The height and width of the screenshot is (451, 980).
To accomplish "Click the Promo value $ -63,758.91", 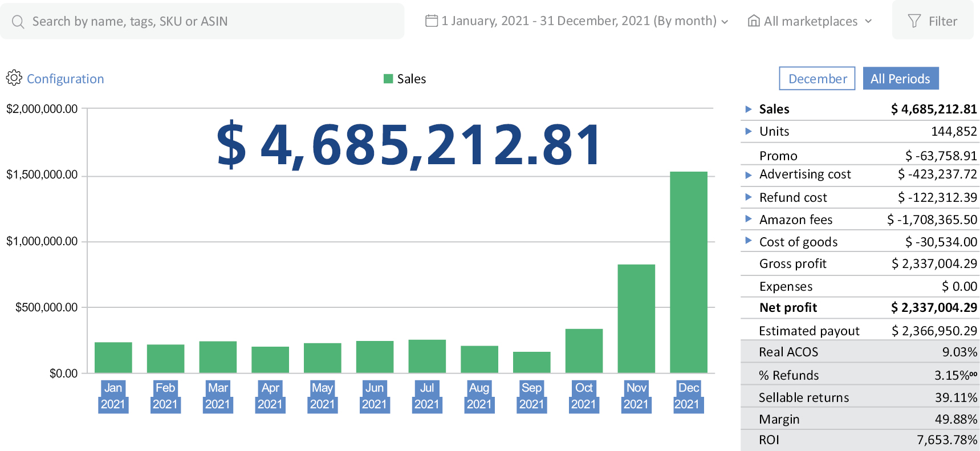I will click(x=941, y=156).
